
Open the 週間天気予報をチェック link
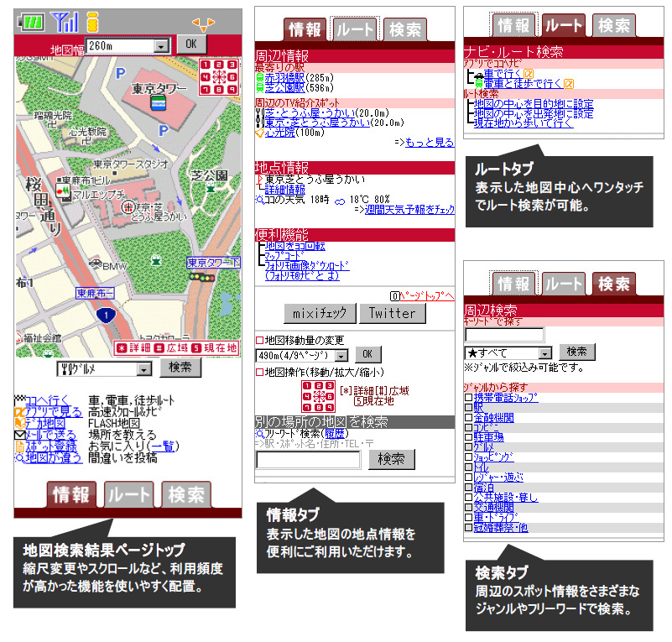tap(409, 209)
